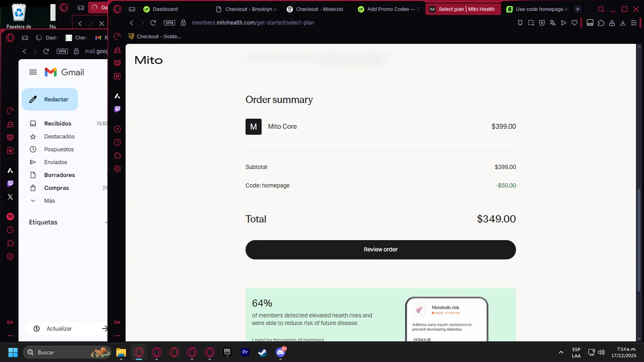Viewport: 644px width, 362px height.
Task: Take a snapshot with the capture icon
Action: point(531,23)
